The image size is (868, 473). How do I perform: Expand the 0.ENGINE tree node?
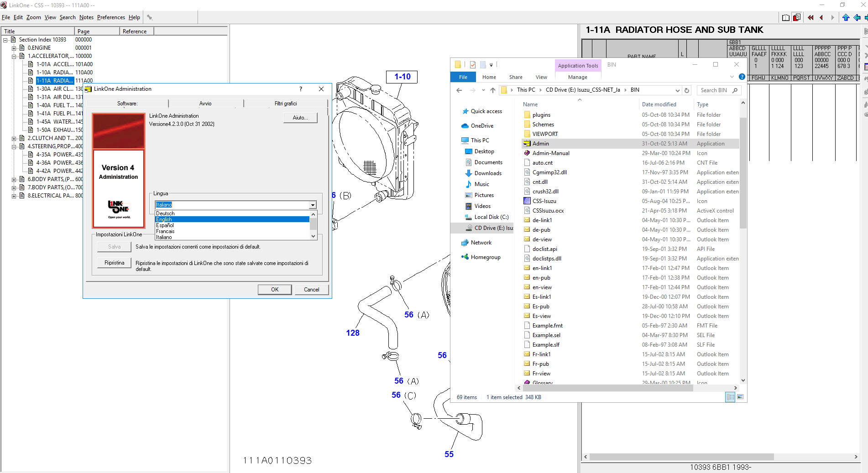tap(14, 48)
